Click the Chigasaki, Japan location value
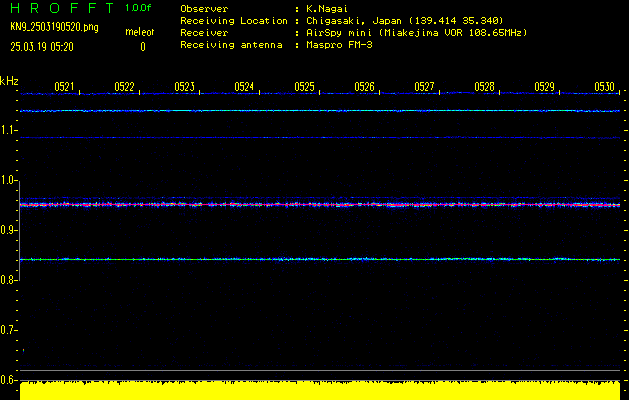 click(404, 20)
